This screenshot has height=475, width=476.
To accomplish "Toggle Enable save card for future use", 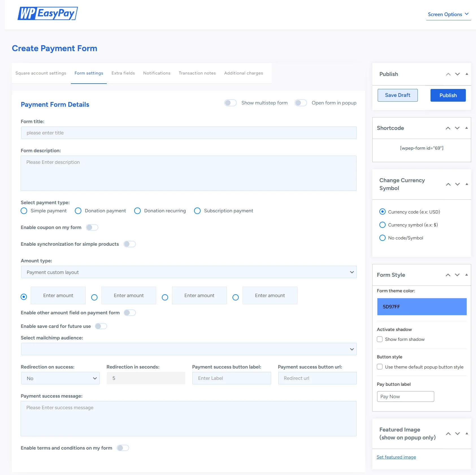I will (101, 326).
